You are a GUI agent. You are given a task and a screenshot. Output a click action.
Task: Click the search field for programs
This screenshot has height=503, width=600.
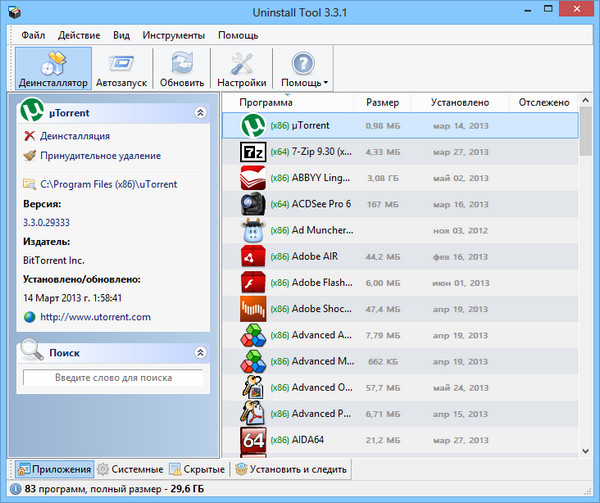[x=112, y=378]
